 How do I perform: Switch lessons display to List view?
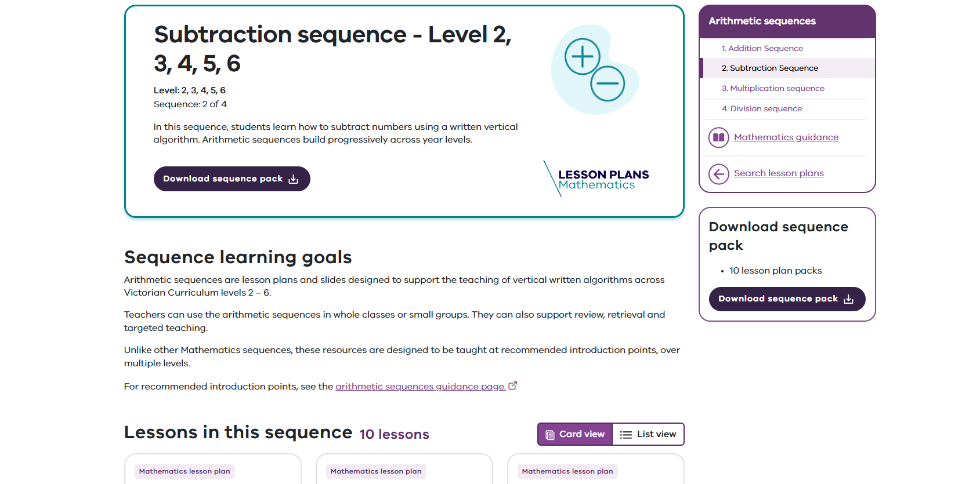(x=648, y=434)
